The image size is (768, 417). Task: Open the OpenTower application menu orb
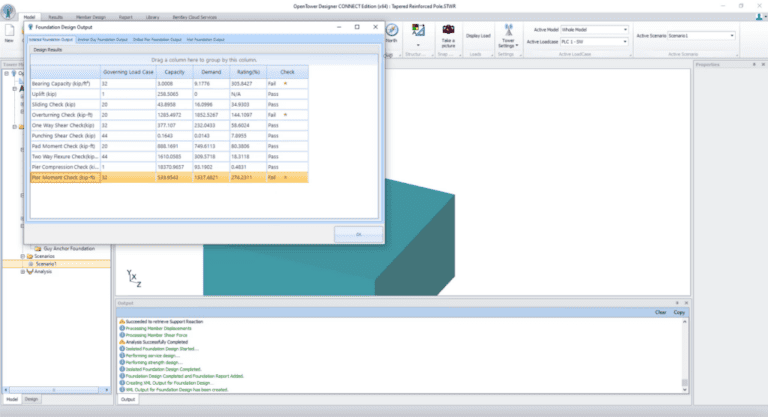tap(8, 11)
